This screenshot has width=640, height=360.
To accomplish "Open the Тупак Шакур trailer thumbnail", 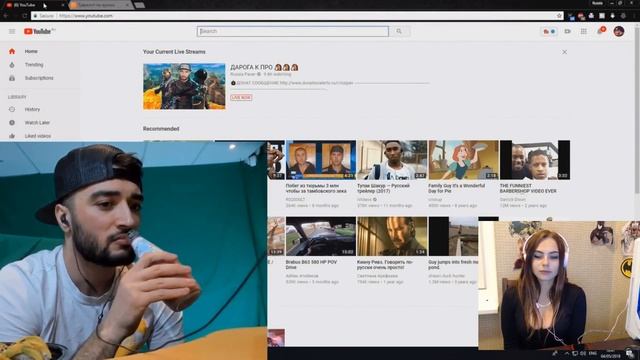I will coord(392,160).
